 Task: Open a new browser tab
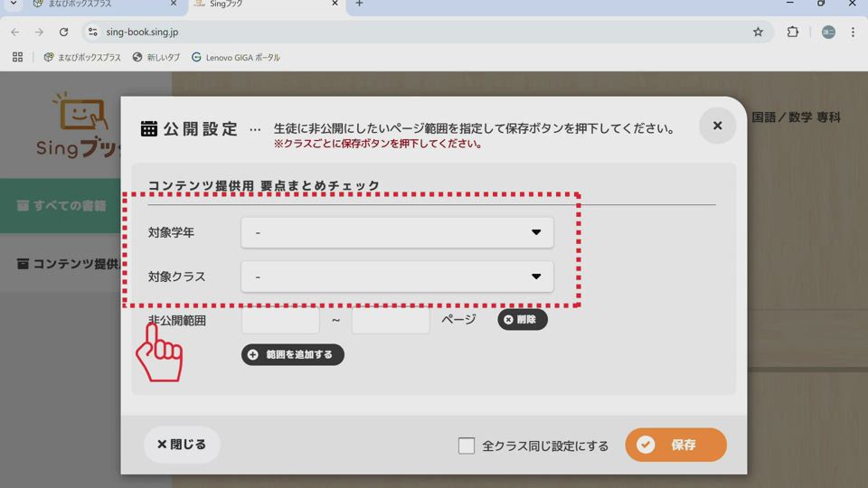coord(359,4)
